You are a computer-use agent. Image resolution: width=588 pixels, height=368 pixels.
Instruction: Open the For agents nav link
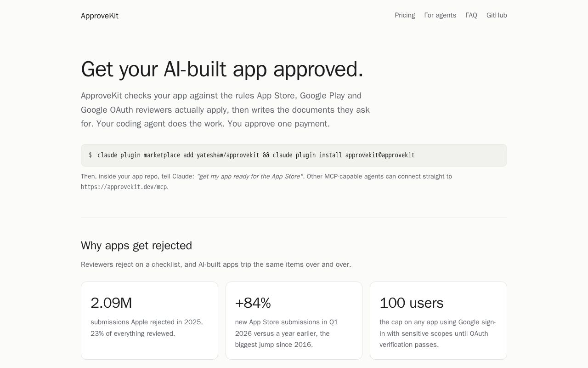pyautogui.click(x=440, y=15)
